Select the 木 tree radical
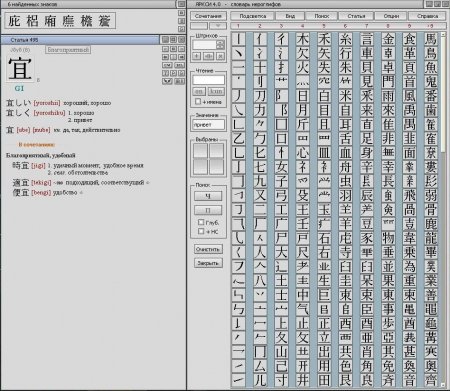Viewport: 450px width, 391px height. [x=302, y=39]
